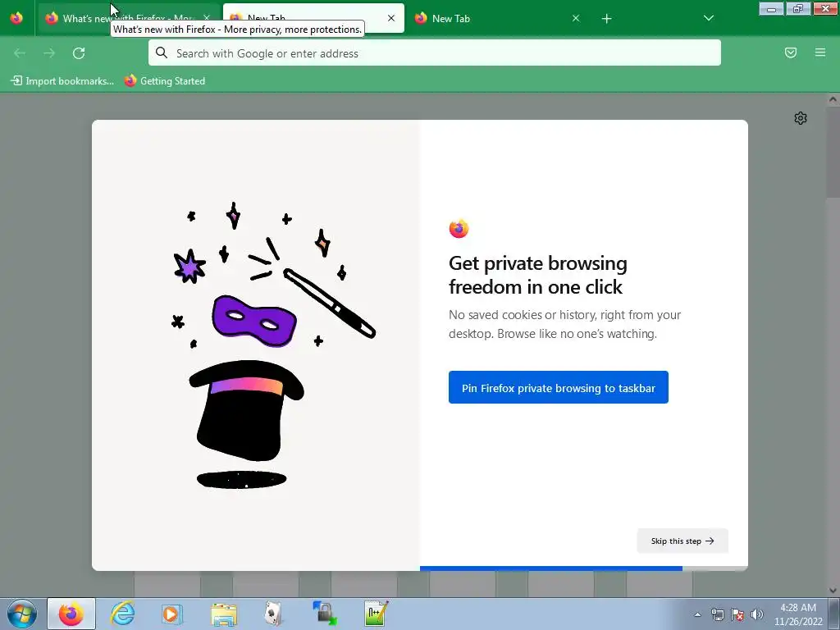
Task: Select the active New Tab in middle
Action: pyautogui.click(x=313, y=18)
